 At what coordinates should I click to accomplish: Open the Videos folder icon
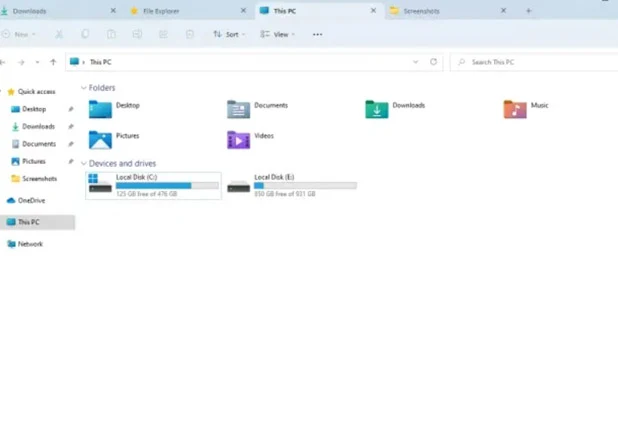[x=238, y=140]
